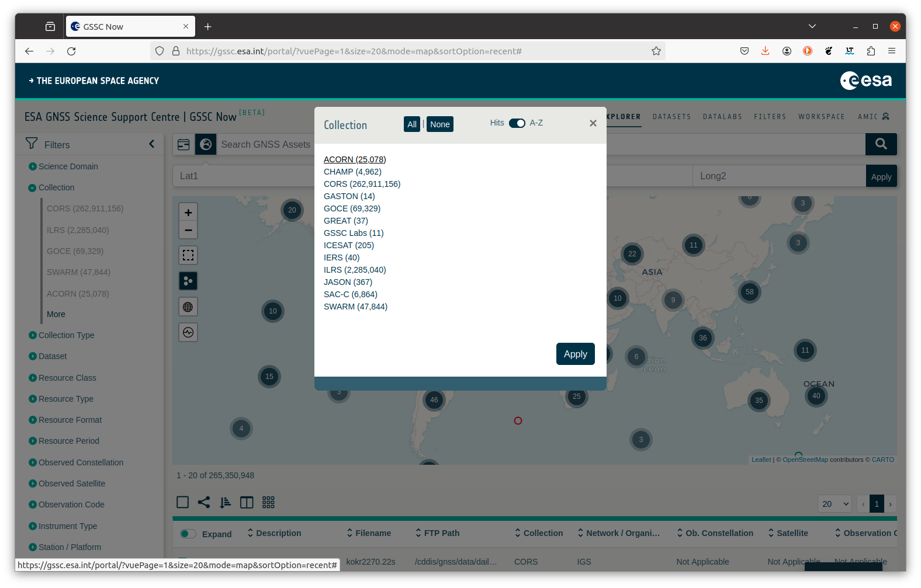921x588 pixels.
Task: Sort table by Filename column
Action: click(369, 533)
